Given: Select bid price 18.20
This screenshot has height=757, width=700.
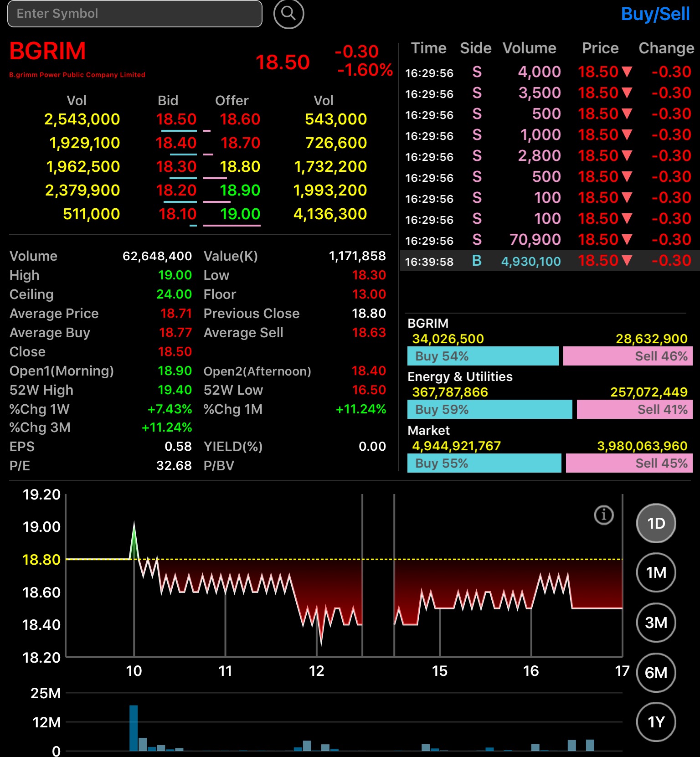Looking at the screenshot, I should [x=176, y=191].
